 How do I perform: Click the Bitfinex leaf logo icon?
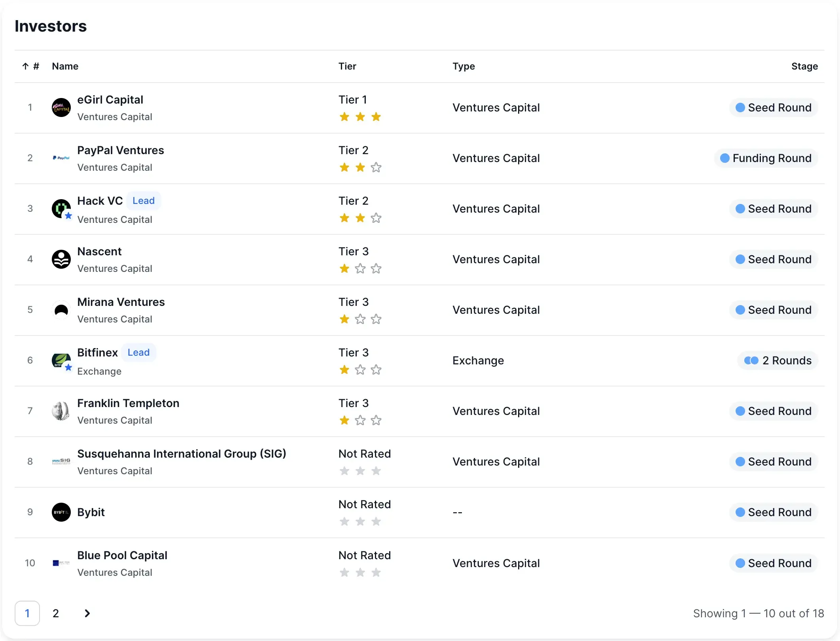coord(61,360)
